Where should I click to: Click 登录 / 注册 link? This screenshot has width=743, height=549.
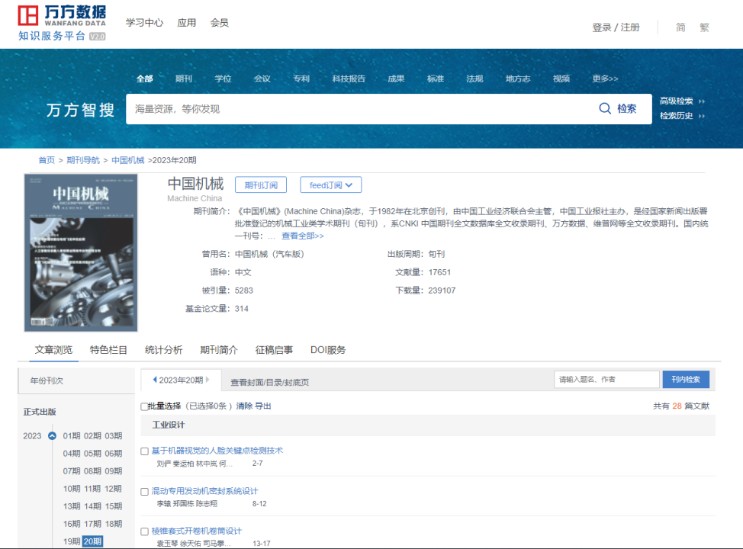(616, 27)
